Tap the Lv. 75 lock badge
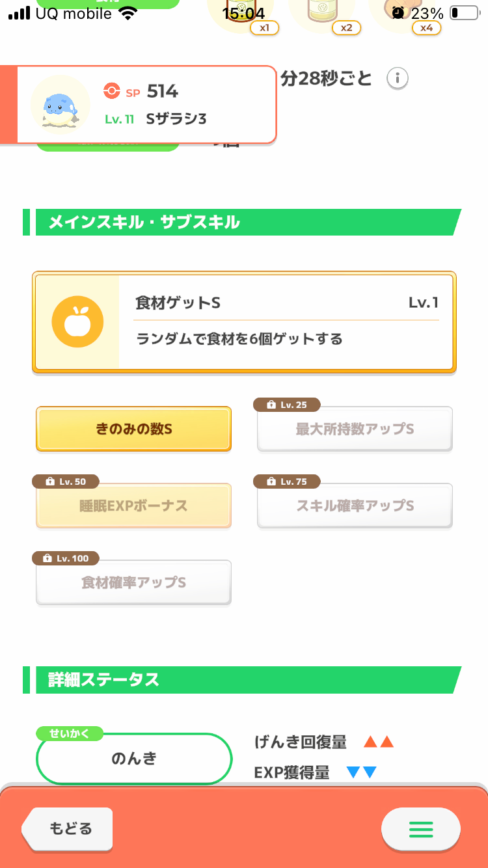The height and width of the screenshot is (868, 488). (286, 481)
